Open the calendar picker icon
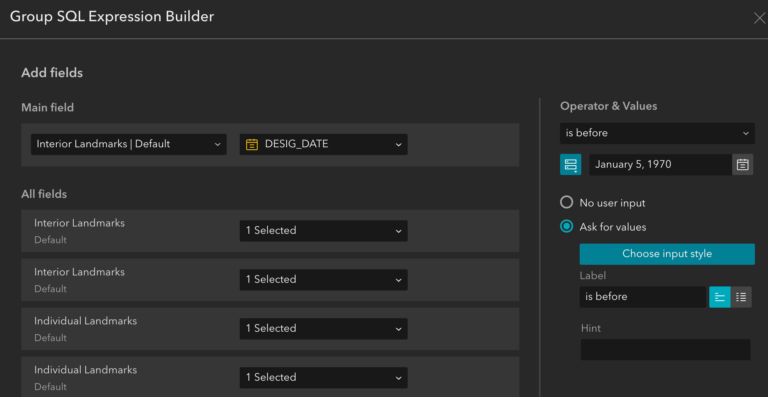Viewport: 768px width, 397px height. pyautogui.click(x=743, y=164)
